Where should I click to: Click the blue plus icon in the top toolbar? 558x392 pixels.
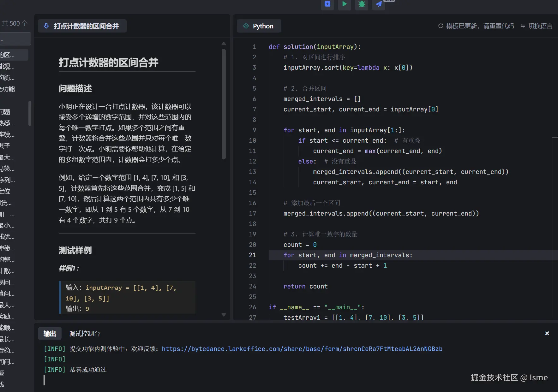click(x=327, y=4)
